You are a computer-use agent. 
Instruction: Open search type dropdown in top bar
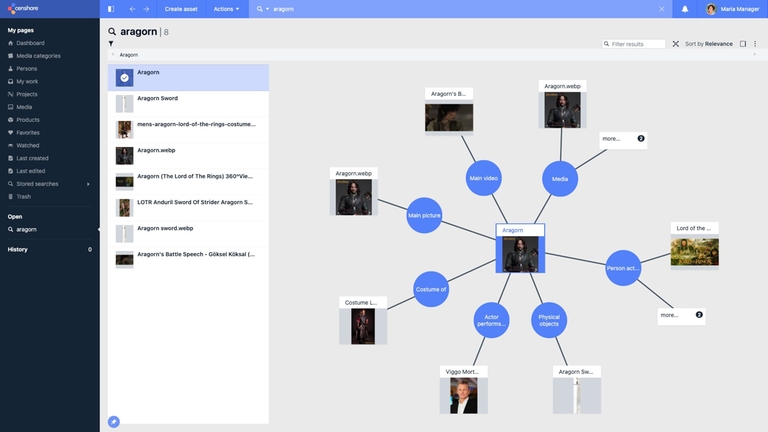coord(263,9)
